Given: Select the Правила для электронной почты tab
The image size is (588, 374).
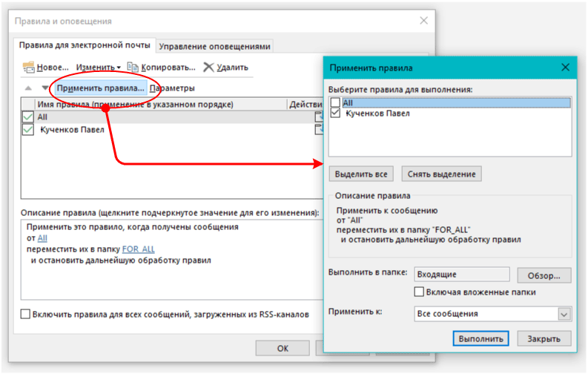Looking at the screenshot, I should [85, 45].
